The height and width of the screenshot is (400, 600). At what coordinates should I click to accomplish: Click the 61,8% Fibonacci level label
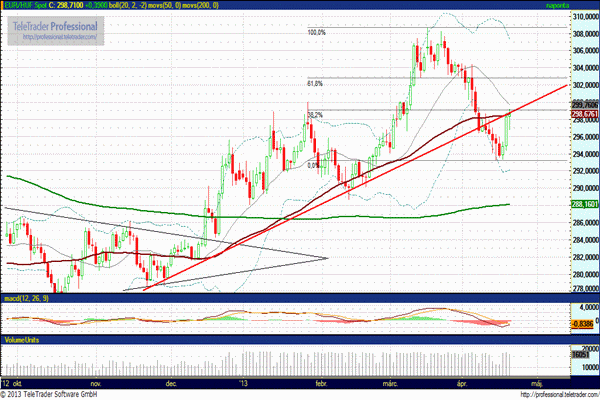(x=314, y=83)
